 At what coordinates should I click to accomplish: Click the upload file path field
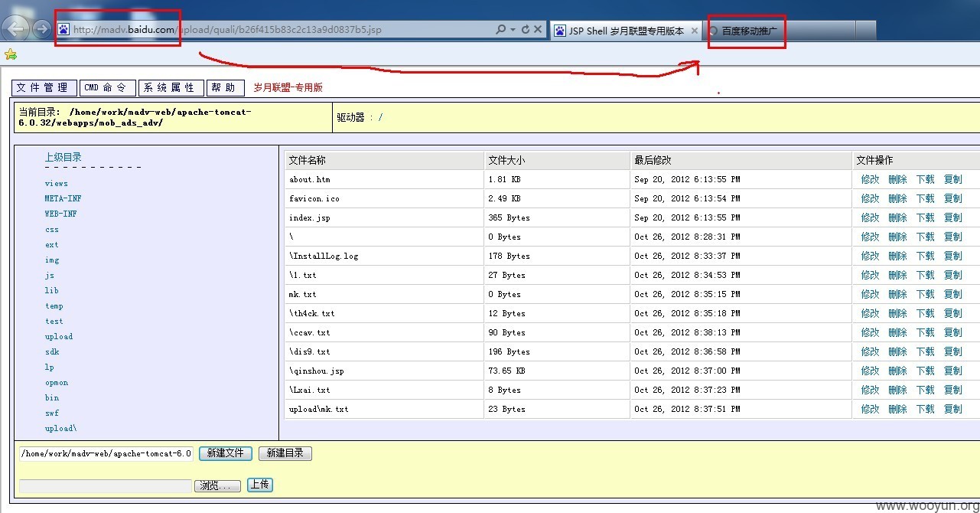coord(106,485)
